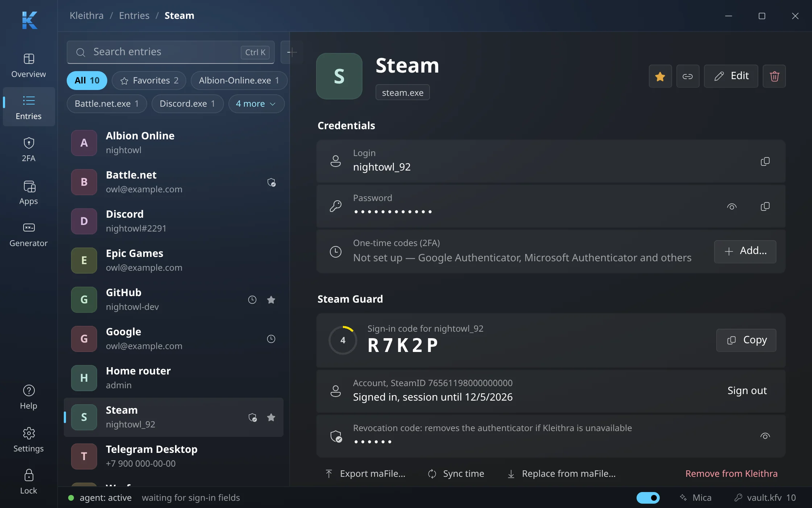Click Export maFile... action
The width and height of the screenshot is (812, 508).
(365, 474)
